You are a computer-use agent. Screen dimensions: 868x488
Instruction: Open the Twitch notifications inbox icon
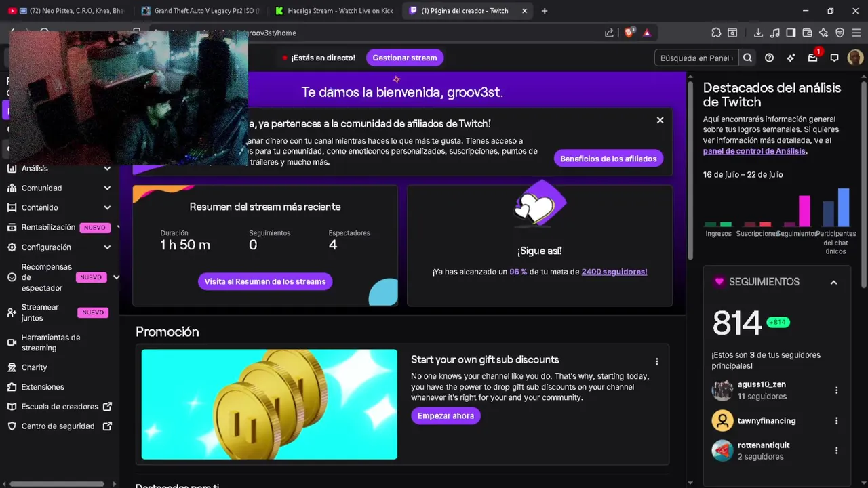(812, 58)
